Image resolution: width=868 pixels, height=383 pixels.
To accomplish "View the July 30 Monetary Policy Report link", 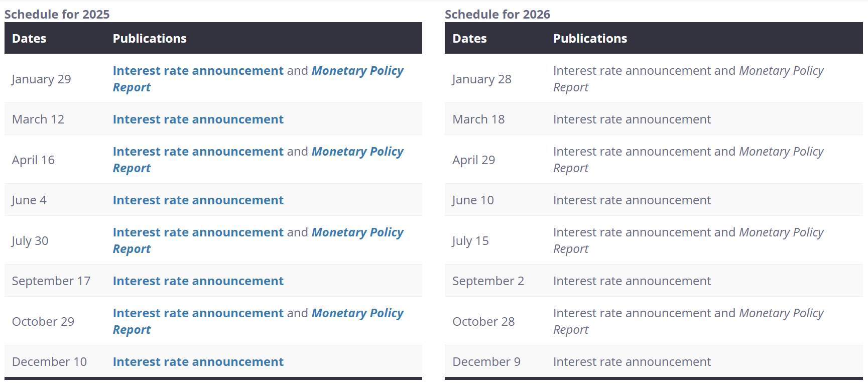I will [357, 232].
